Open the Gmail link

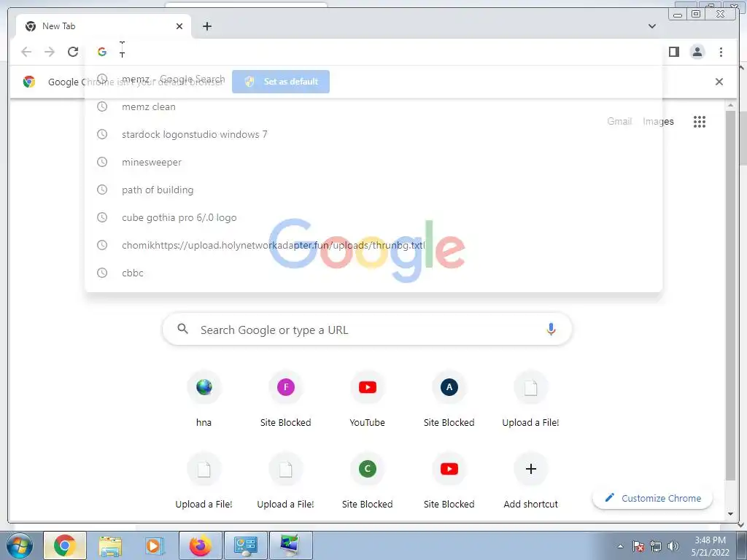[619, 122]
